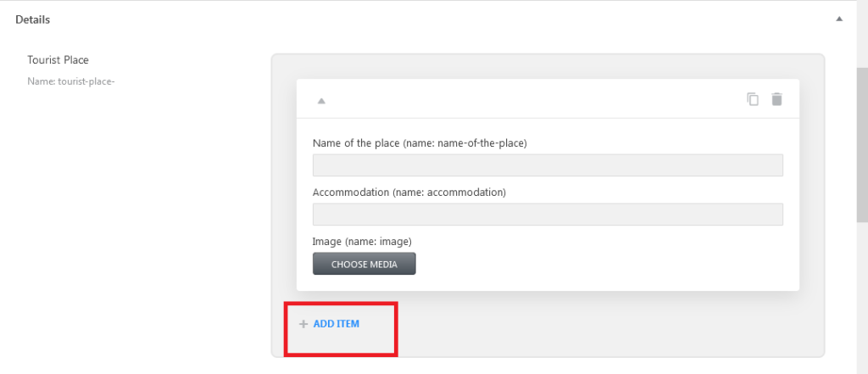Click the plus icon beside Add Item

(303, 324)
